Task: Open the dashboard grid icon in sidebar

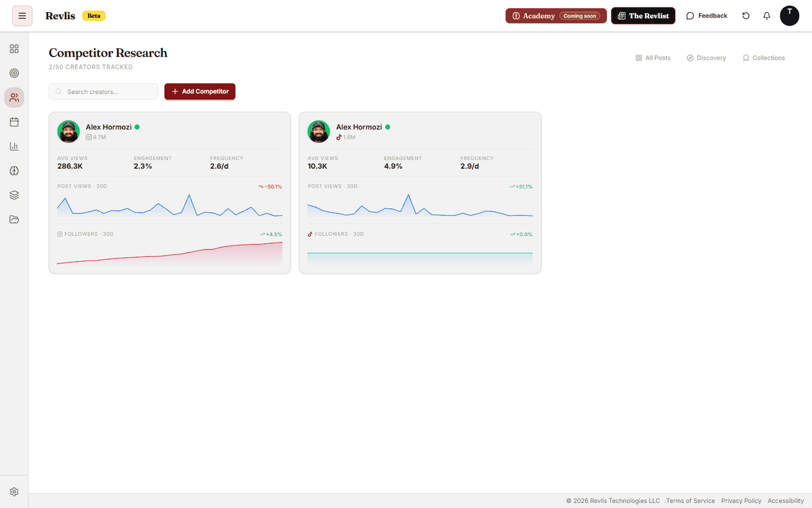Action: pos(14,49)
